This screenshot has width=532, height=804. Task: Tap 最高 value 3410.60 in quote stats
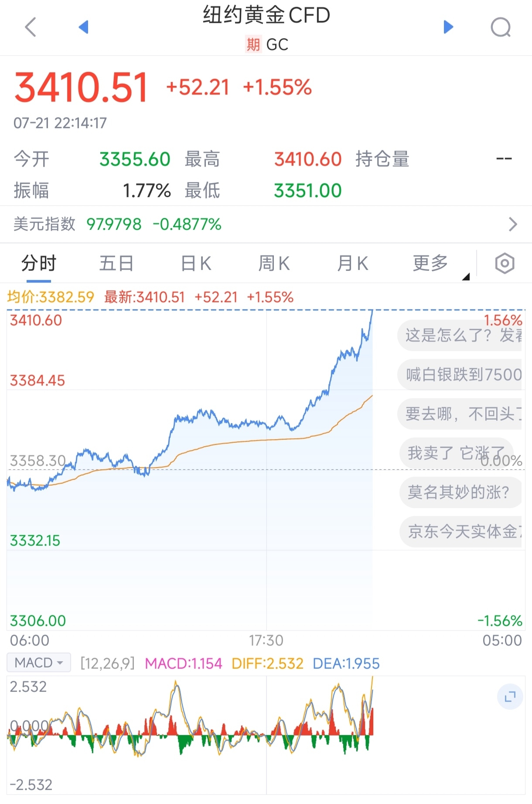308,159
